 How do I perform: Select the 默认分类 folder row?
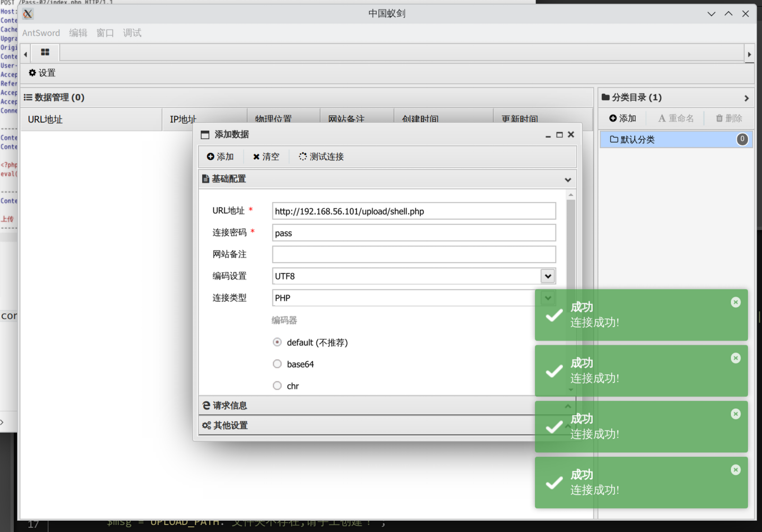pyautogui.click(x=676, y=140)
